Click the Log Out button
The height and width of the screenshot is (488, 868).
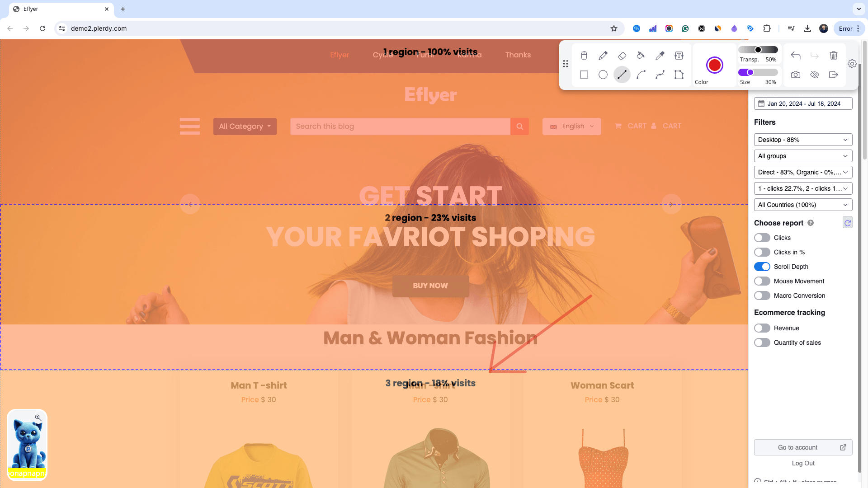click(x=804, y=463)
